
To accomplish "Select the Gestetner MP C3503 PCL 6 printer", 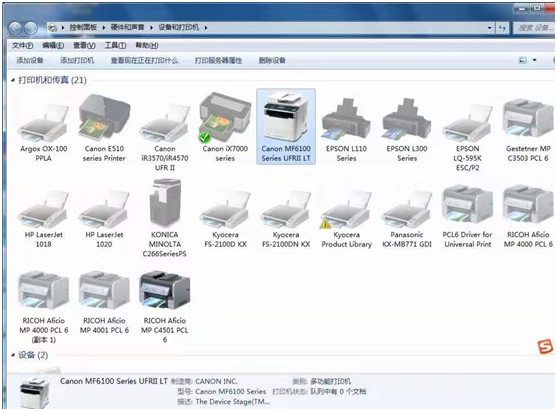I will [x=528, y=131].
